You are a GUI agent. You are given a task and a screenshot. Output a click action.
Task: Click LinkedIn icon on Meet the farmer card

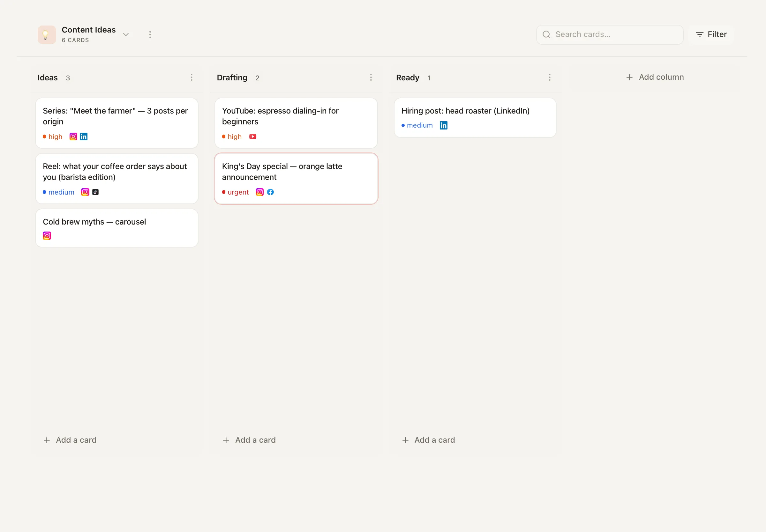84,137
